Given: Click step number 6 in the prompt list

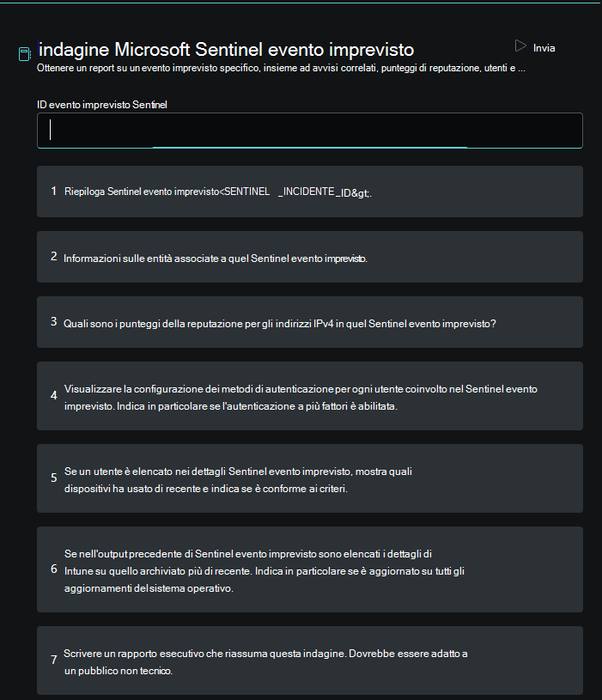Looking at the screenshot, I should tap(53, 569).
